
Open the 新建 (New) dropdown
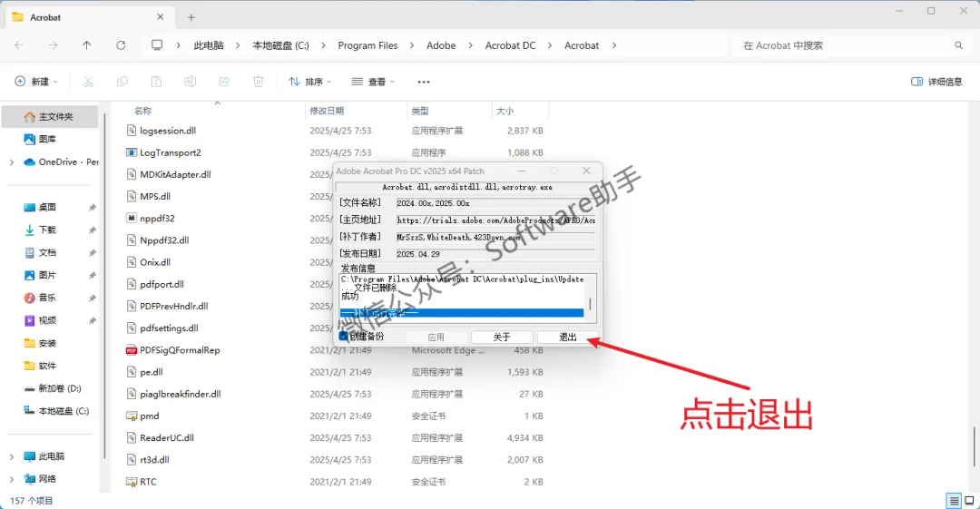[x=36, y=82]
